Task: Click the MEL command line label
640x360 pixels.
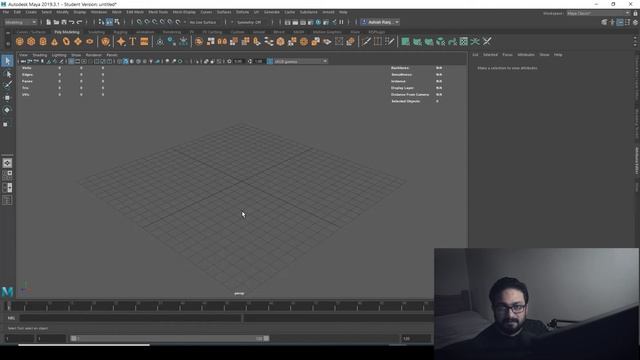Action: (11, 318)
